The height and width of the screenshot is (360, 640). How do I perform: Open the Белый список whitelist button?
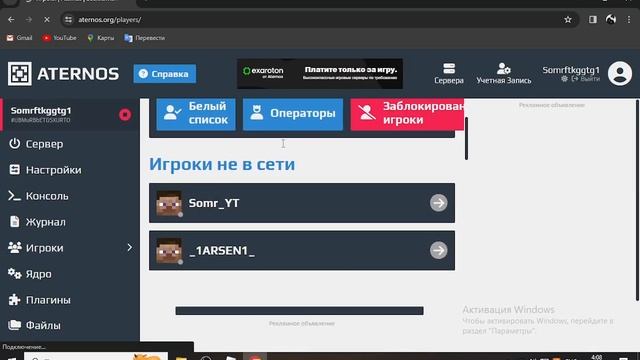tap(196, 113)
